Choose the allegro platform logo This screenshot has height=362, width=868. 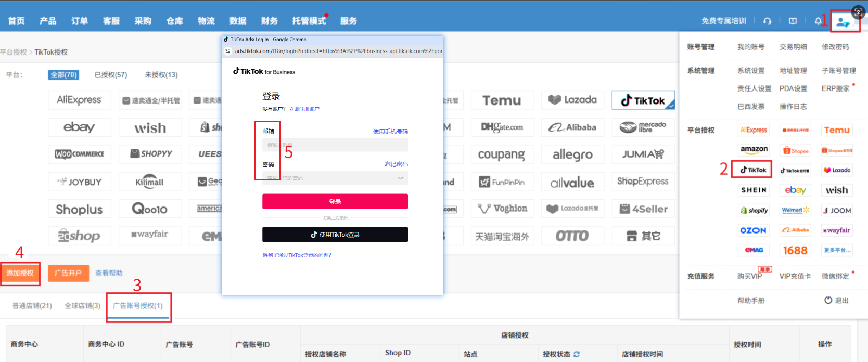[x=572, y=154]
